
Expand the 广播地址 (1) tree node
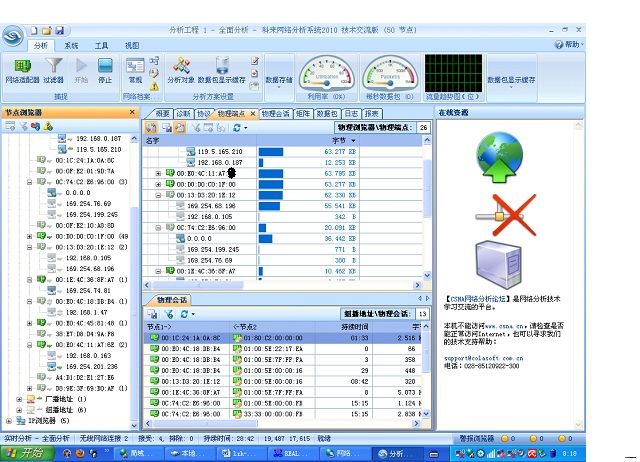pyautogui.click(x=19, y=399)
